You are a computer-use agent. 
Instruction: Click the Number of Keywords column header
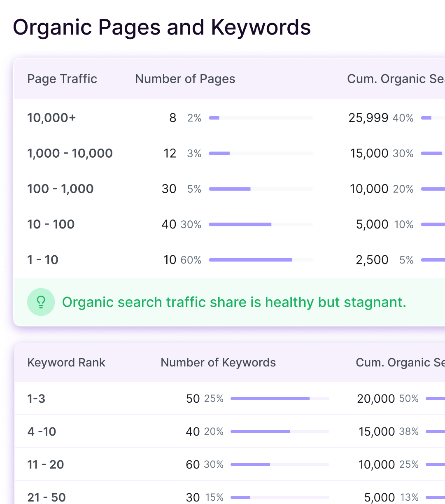point(218,363)
